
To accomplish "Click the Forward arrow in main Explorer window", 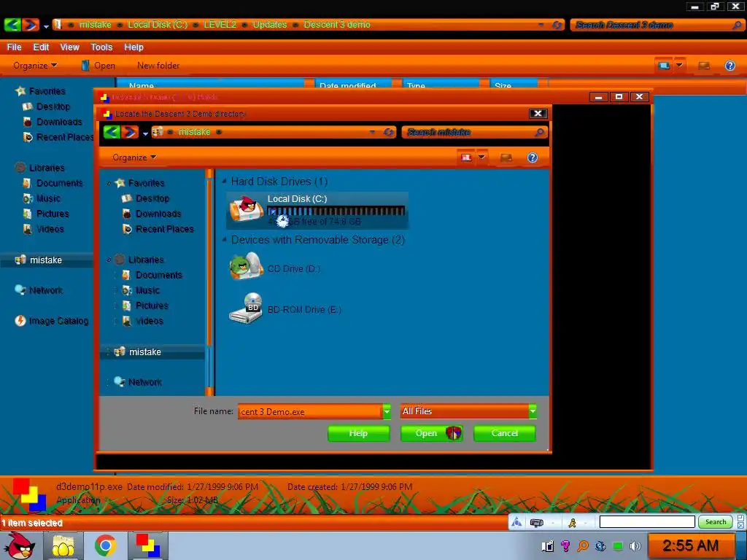I will [31, 24].
